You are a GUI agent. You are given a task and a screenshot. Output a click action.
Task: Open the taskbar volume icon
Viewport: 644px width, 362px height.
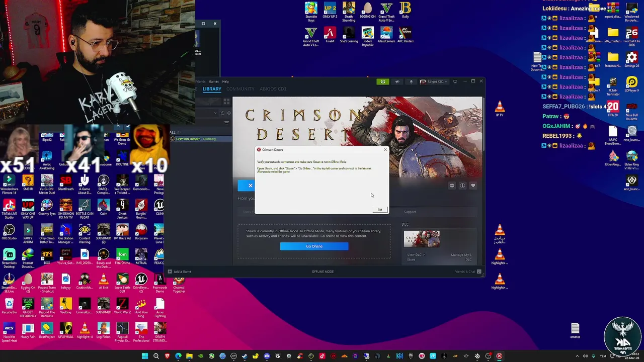585,356
